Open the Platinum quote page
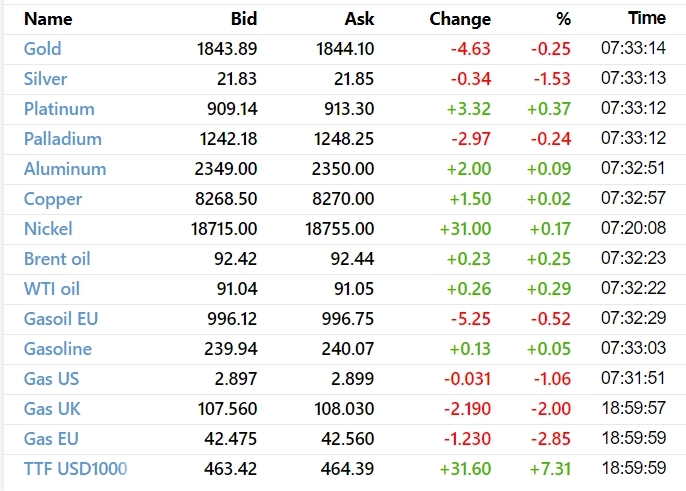 [59, 109]
